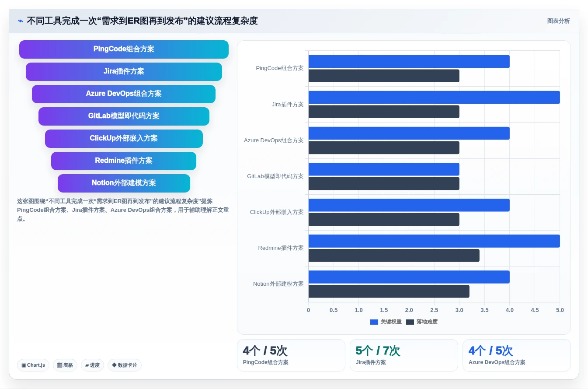Click the 进度 tag chip
The height and width of the screenshot is (389, 588).
92,365
